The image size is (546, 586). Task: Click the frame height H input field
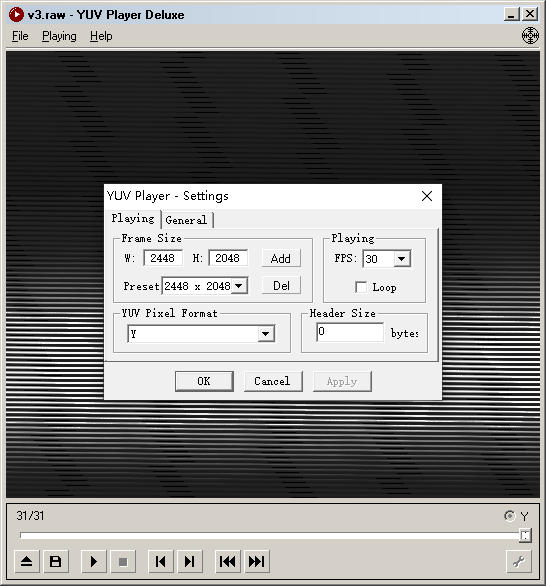pyautogui.click(x=228, y=258)
